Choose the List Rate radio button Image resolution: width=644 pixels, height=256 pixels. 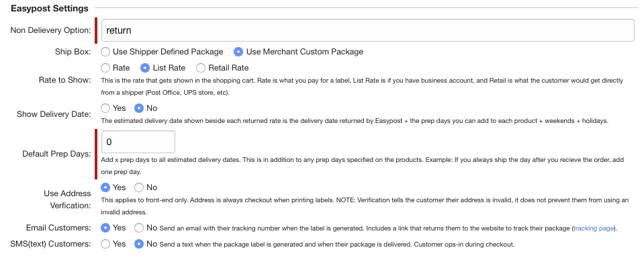(x=146, y=68)
